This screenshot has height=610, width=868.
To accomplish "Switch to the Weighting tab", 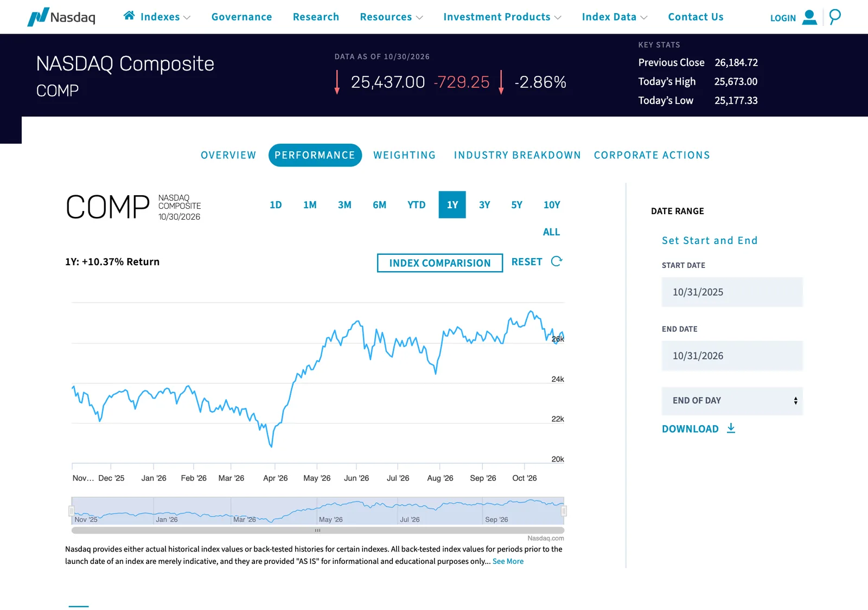I will [x=405, y=155].
